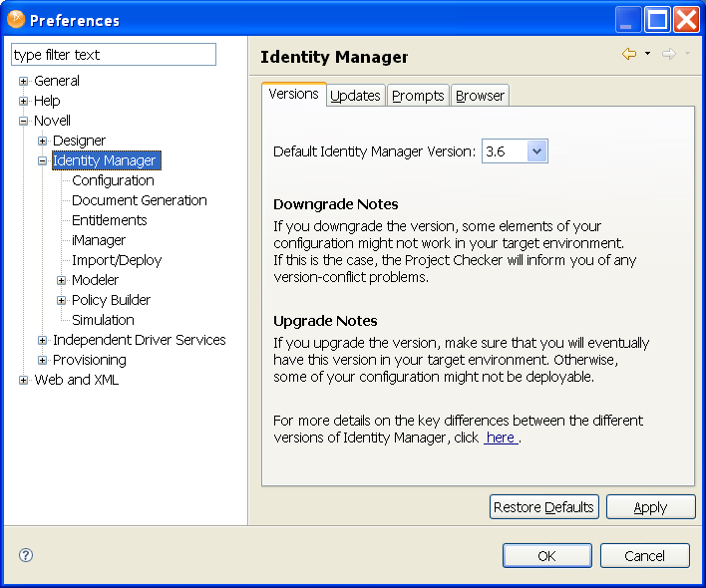
Task: Switch to the Updates tab
Action: point(355,96)
